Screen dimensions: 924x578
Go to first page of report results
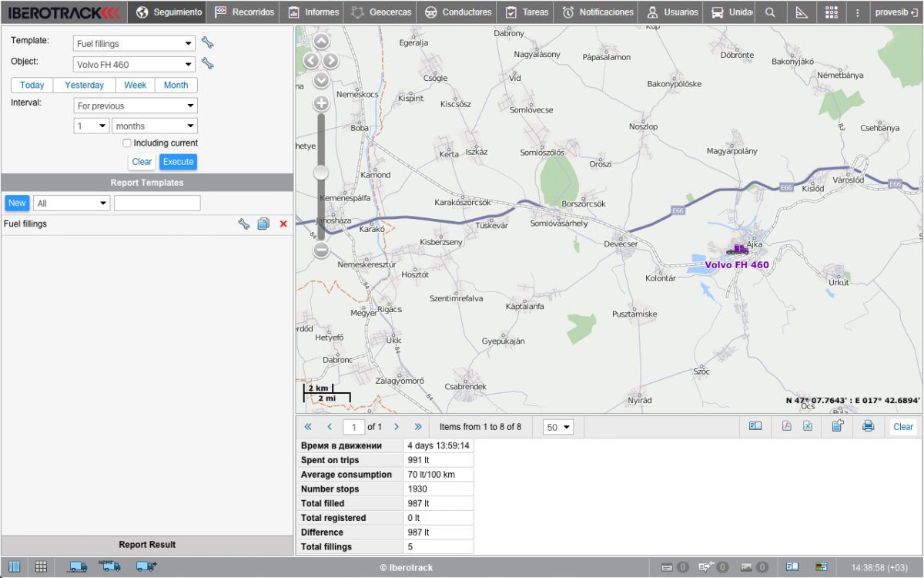click(308, 426)
